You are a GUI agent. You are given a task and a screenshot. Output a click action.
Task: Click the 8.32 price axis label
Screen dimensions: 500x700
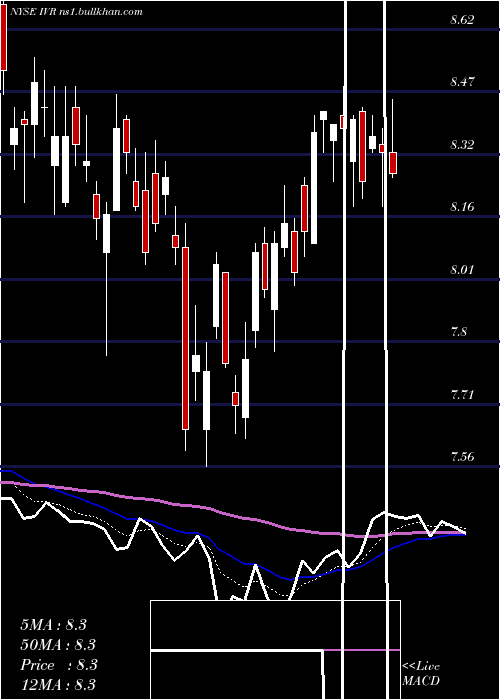pyautogui.click(x=462, y=145)
